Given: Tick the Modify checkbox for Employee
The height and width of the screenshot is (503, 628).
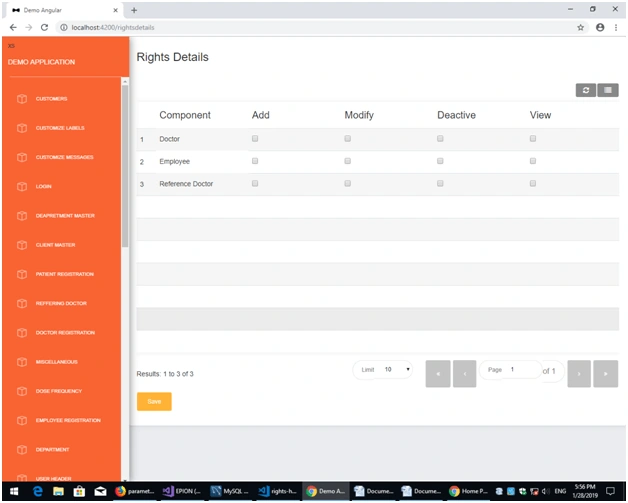Looking at the screenshot, I should tap(347, 161).
